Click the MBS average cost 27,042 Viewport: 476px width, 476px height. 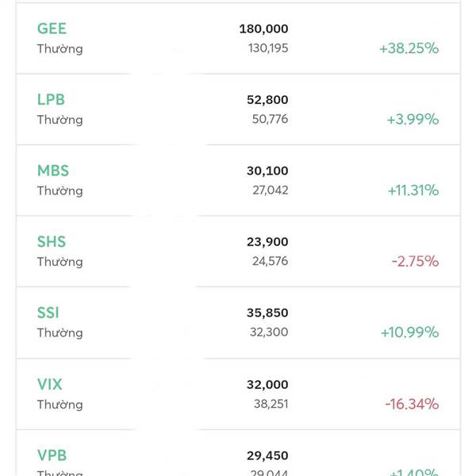(x=270, y=190)
